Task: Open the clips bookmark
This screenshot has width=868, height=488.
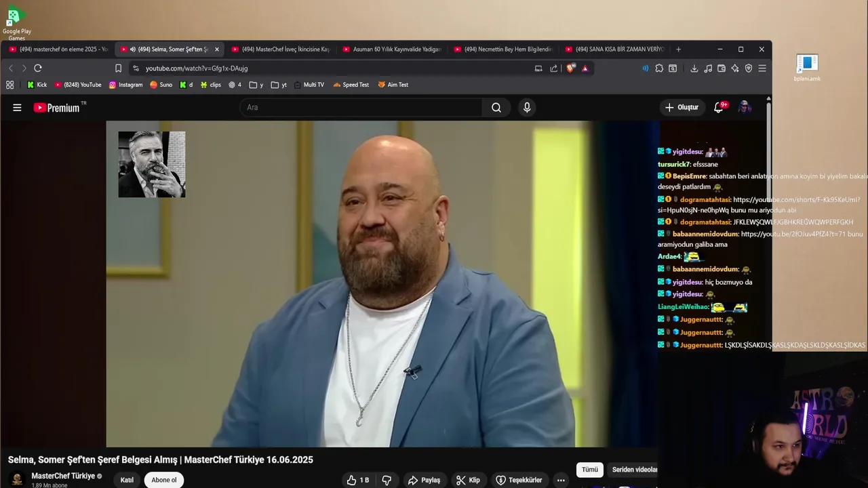Action: coord(210,85)
